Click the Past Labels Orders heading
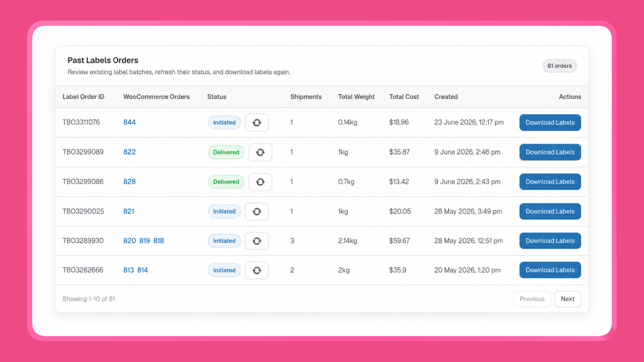Image resolution: width=644 pixels, height=362 pixels. click(103, 60)
